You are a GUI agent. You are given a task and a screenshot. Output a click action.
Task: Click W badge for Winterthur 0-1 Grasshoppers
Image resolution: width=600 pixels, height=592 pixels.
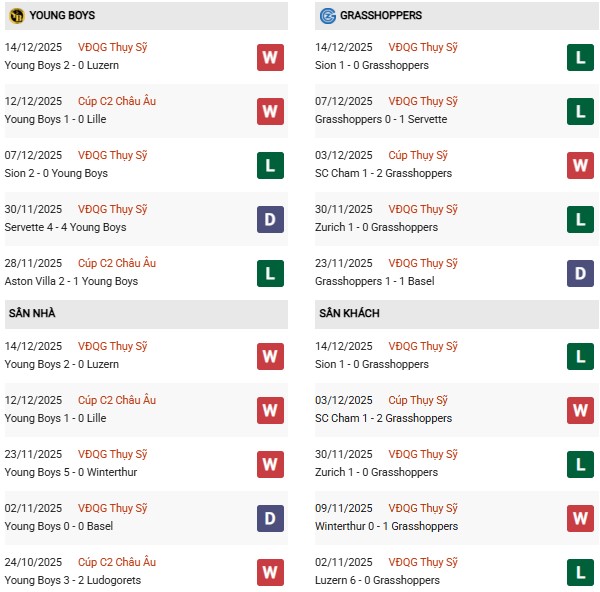(x=580, y=518)
